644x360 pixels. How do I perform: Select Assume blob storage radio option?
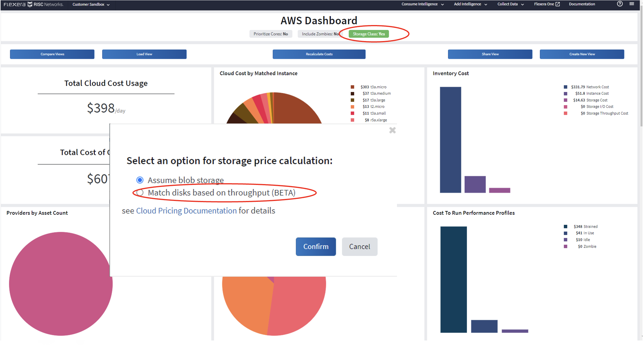140,180
